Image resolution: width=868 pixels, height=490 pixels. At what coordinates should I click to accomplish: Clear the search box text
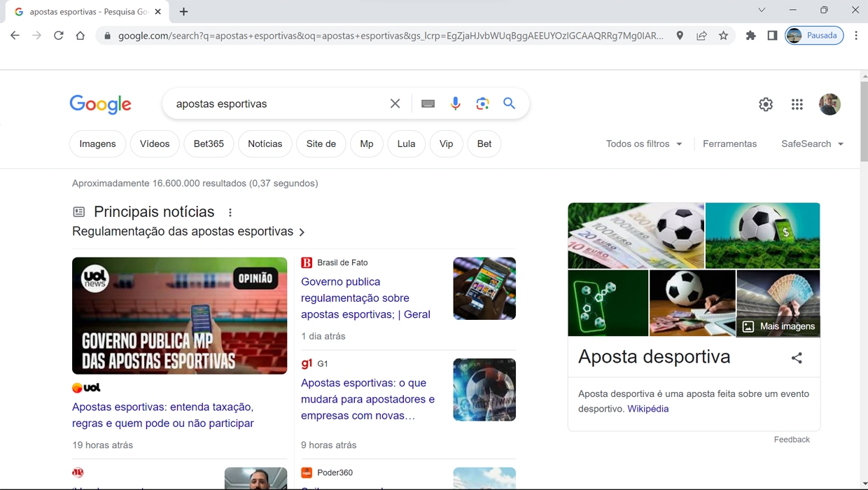tap(395, 104)
